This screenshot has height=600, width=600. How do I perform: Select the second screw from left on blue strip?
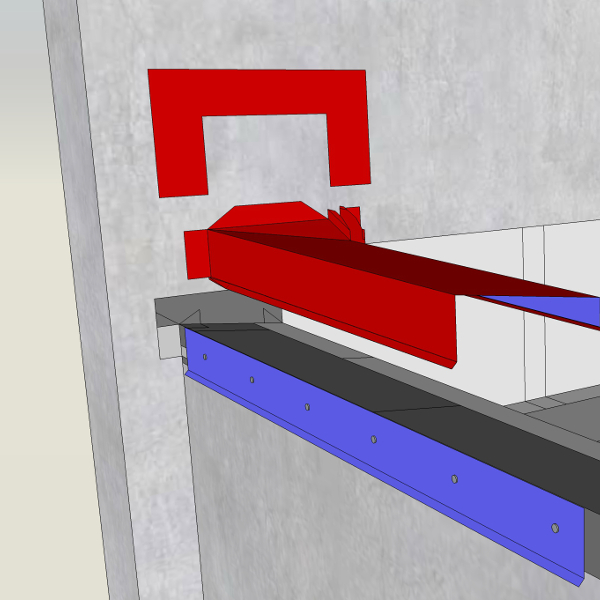coord(252,380)
